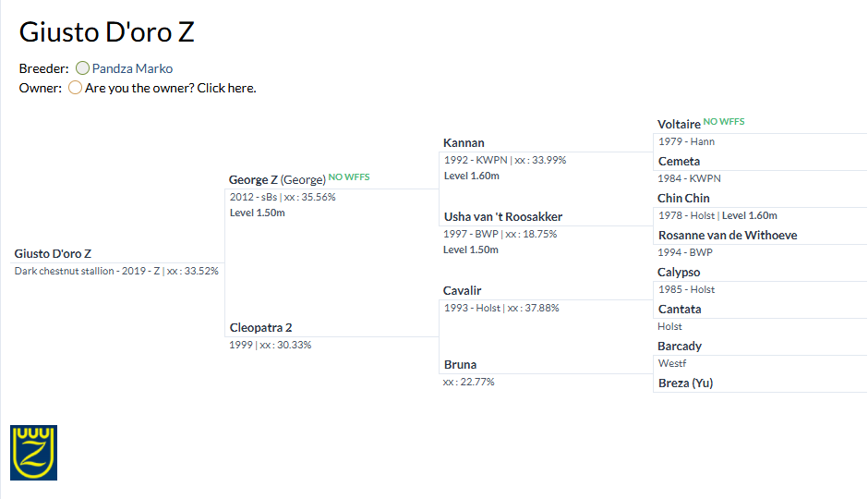Select Bruna in the pedigree tree

tap(460, 364)
